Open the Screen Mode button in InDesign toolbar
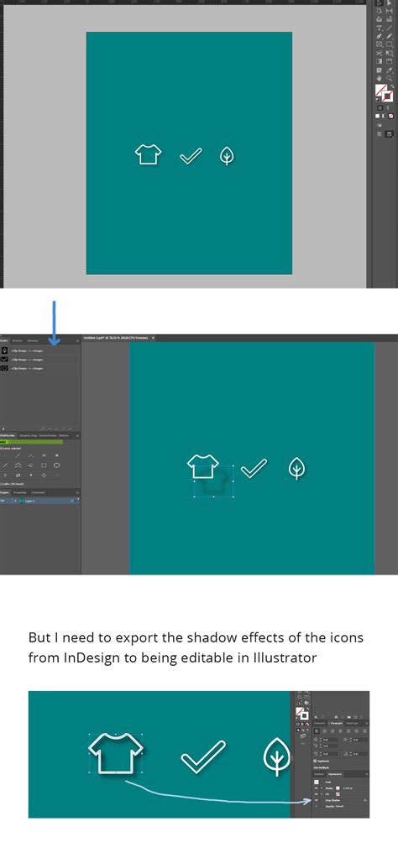Viewport: 398px width, 868px height. tap(389, 134)
